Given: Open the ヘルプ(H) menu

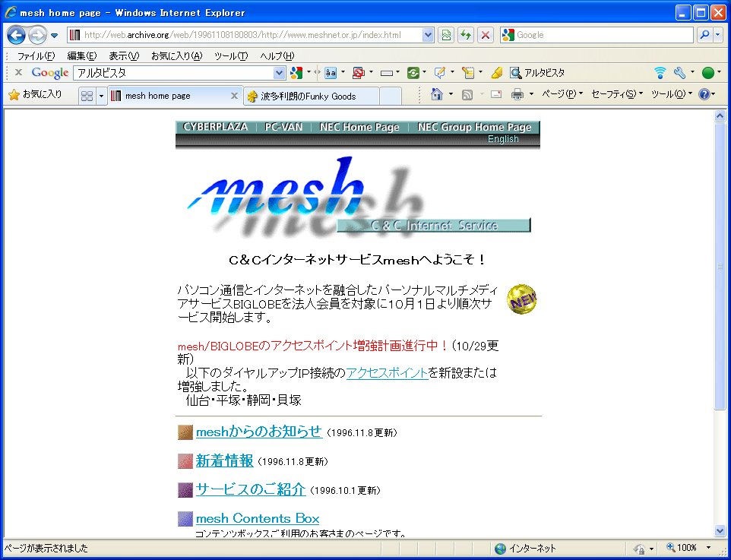Looking at the screenshot, I should [x=277, y=56].
